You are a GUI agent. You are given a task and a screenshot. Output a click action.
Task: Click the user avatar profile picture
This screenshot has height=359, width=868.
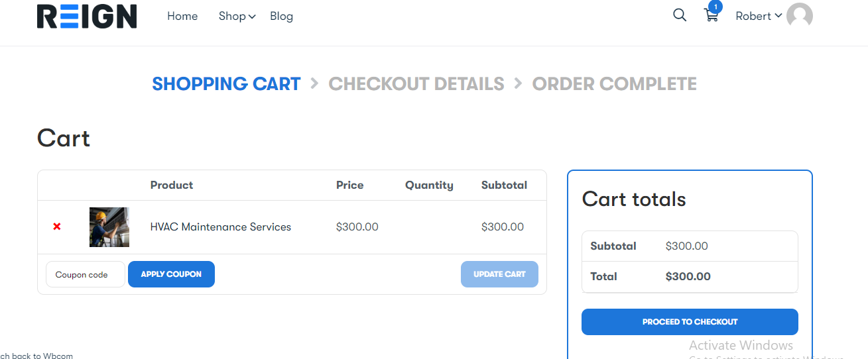[799, 16]
